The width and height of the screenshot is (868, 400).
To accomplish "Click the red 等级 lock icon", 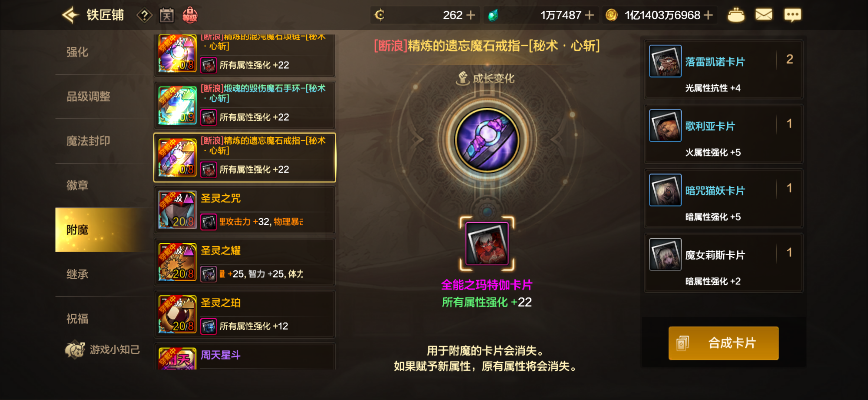I will pyautogui.click(x=190, y=15).
